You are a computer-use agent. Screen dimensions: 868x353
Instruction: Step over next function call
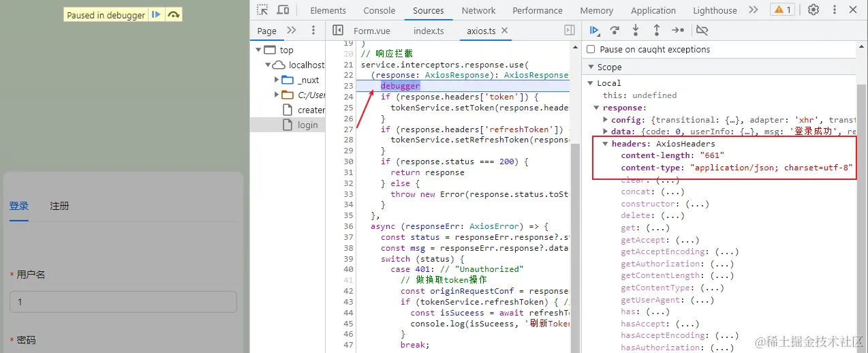(x=615, y=30)
